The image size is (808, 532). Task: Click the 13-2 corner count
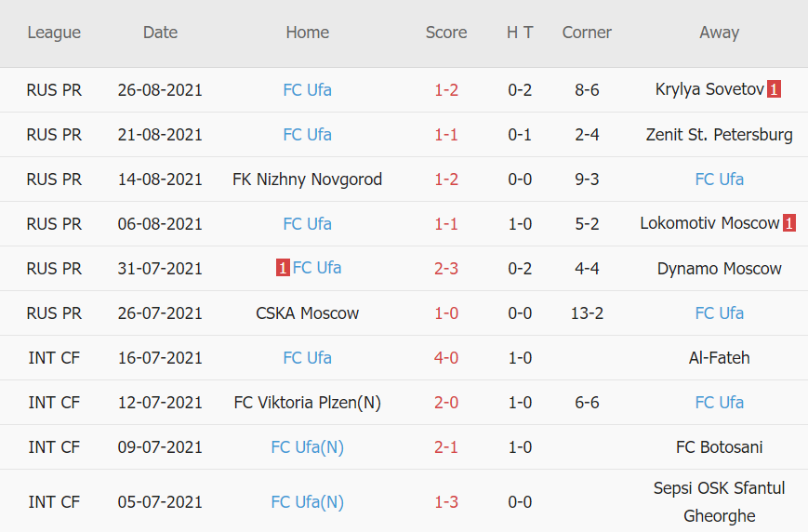[587, 313]
